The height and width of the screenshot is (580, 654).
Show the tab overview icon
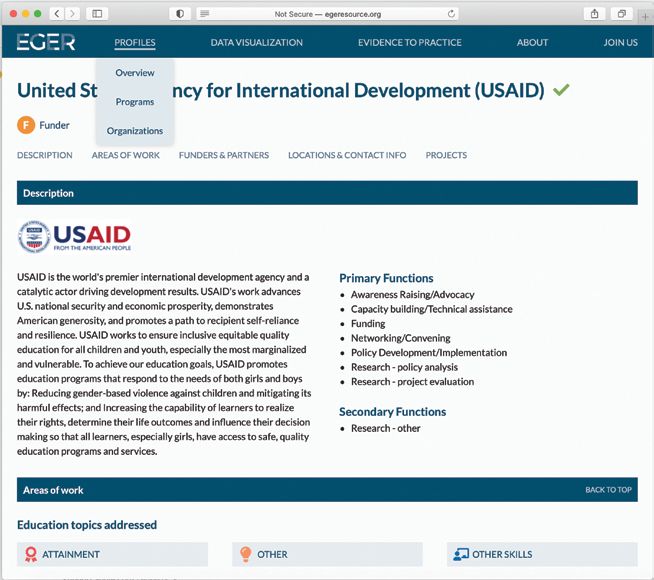coord(621,14)
